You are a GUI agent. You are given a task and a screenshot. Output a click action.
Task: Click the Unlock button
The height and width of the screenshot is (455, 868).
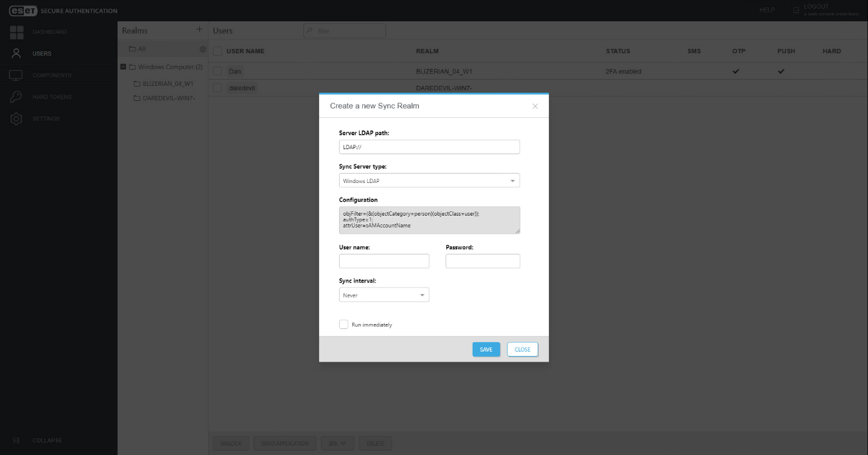click(231, 443)
